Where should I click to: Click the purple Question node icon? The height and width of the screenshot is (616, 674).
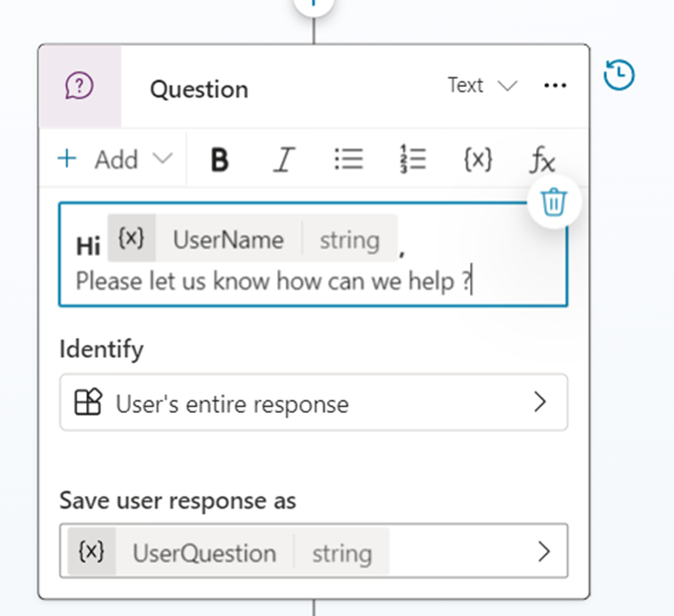pyautogui.click(x=80, y=86)
